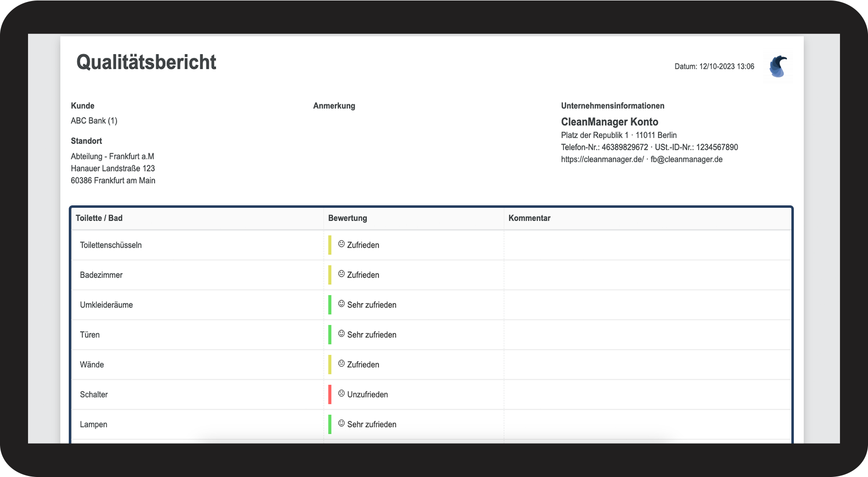Image resolution: width=868 pixels, height=477 pixels.
Task: Click 'Zufrieden' rating in Badezimmer row
Action: [363, 275]
